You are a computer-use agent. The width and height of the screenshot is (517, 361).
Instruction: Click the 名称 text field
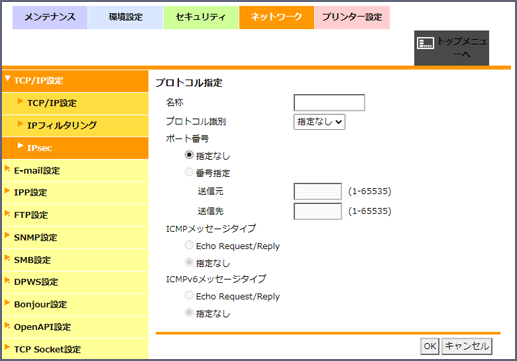click(329, 103)
